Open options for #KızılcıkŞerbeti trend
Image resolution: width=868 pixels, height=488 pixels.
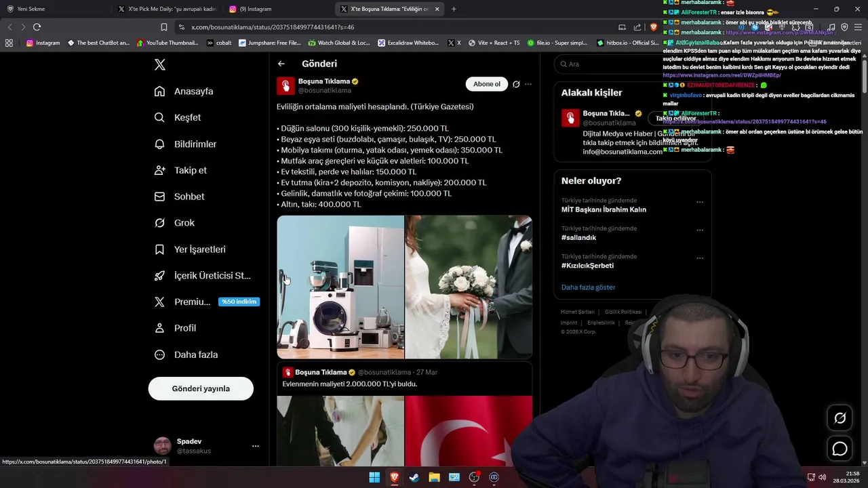(x=700, y=258)
